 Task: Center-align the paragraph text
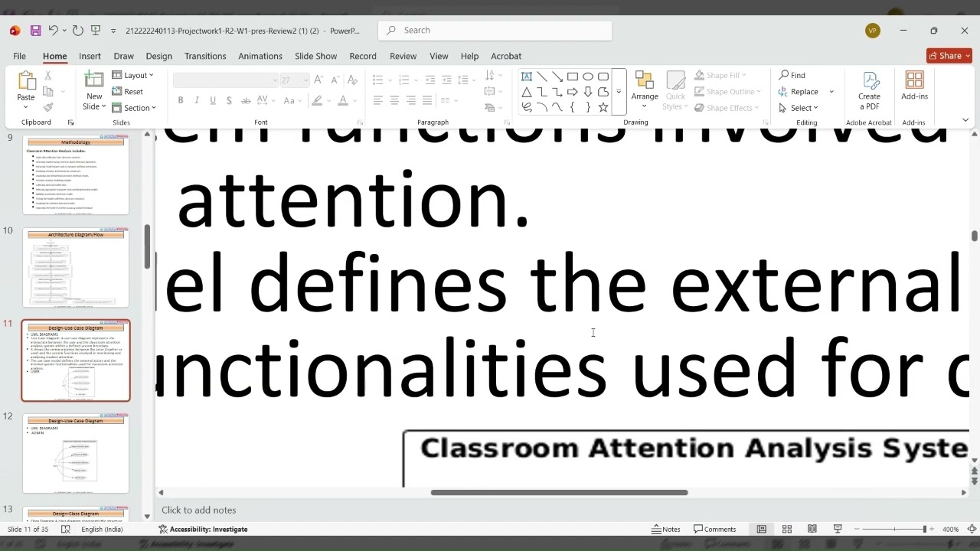pos(394,100)
